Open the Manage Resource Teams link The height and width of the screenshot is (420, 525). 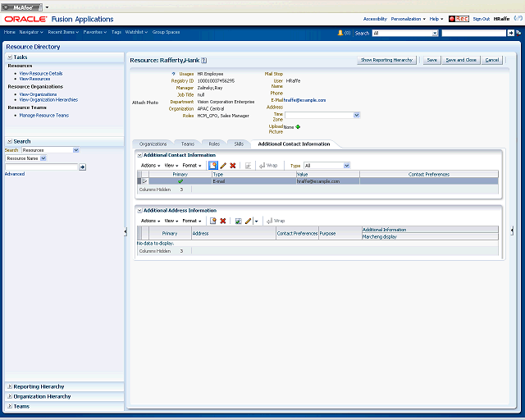coord(43,115)
